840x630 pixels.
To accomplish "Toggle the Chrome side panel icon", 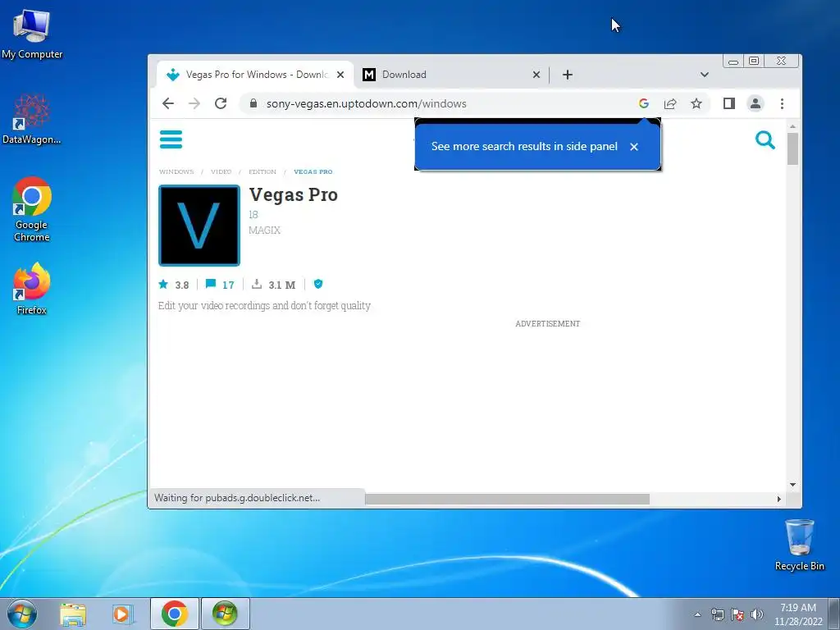I will pyautogui.click(x=729, y=103).
